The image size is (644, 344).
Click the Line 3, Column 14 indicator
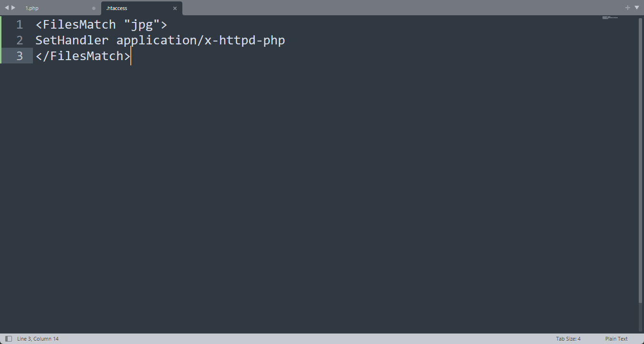tap(38, 339)
